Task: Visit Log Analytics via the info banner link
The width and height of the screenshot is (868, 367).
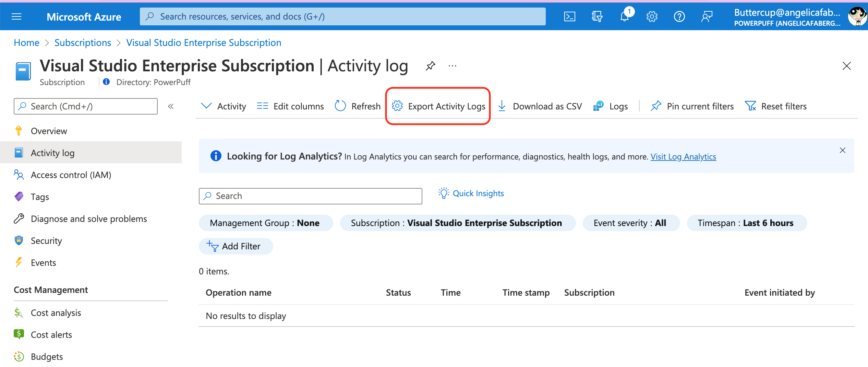Action: (683, 156)
